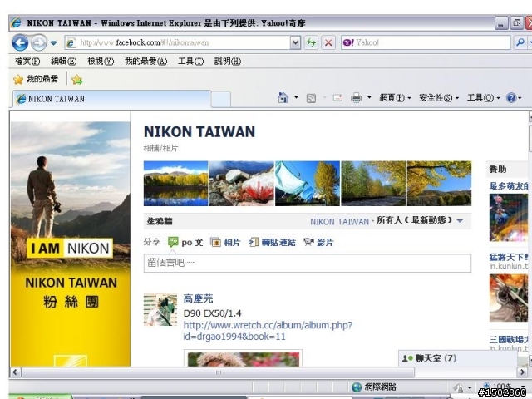The height and width of the screenshot is (399, 532).
Task: Click the Read mail icon
Action: point(337,98)
